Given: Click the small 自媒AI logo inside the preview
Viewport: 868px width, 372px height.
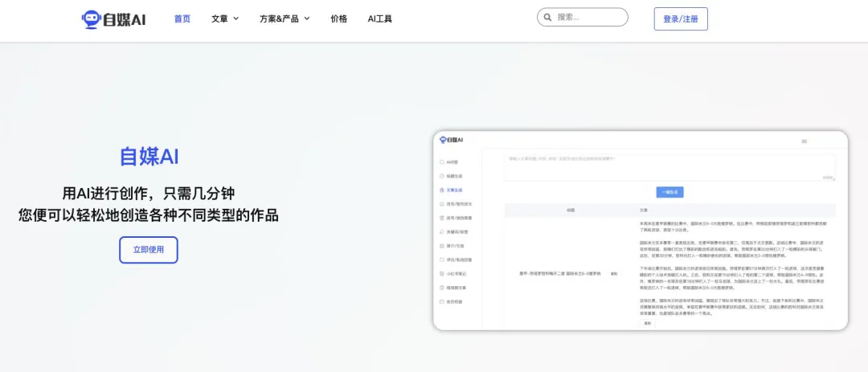Looking at the screenshot, I should 451,140.
